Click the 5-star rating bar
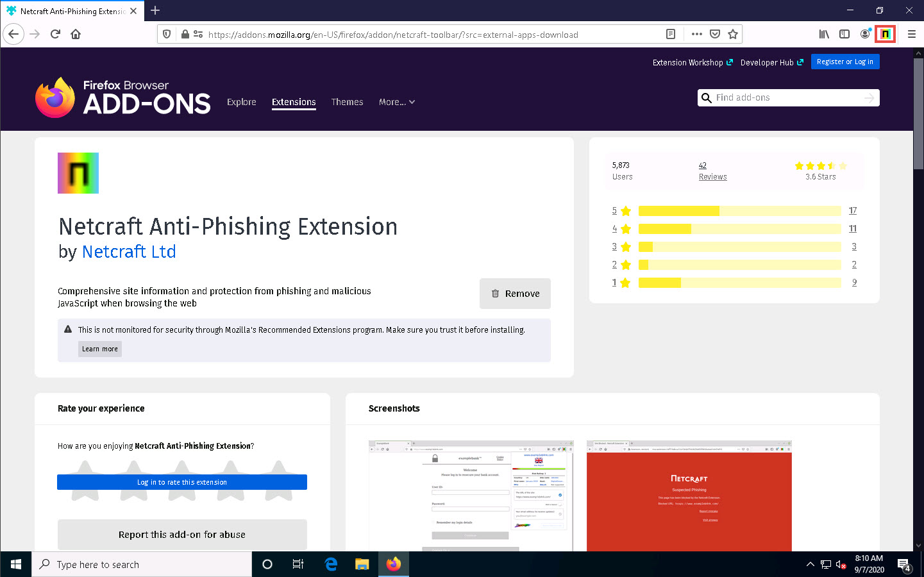The height and width of the screenshot is (577, 924). [740, 211]
